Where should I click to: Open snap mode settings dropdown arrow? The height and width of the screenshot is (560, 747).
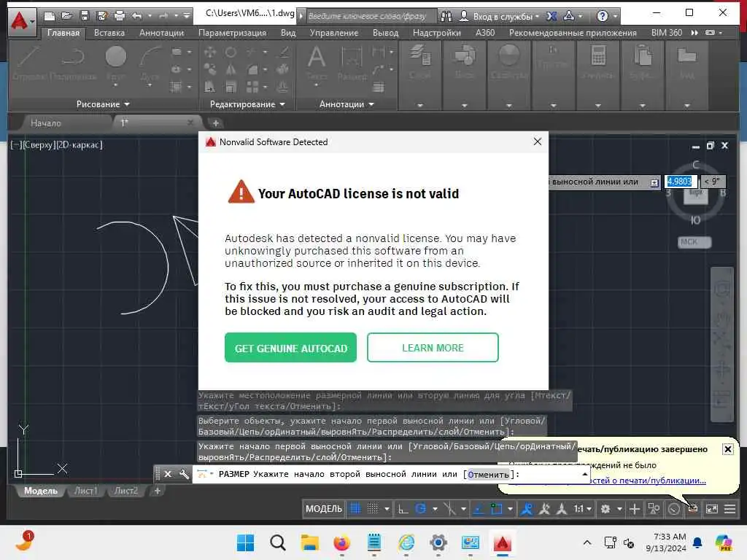[387, 509]
